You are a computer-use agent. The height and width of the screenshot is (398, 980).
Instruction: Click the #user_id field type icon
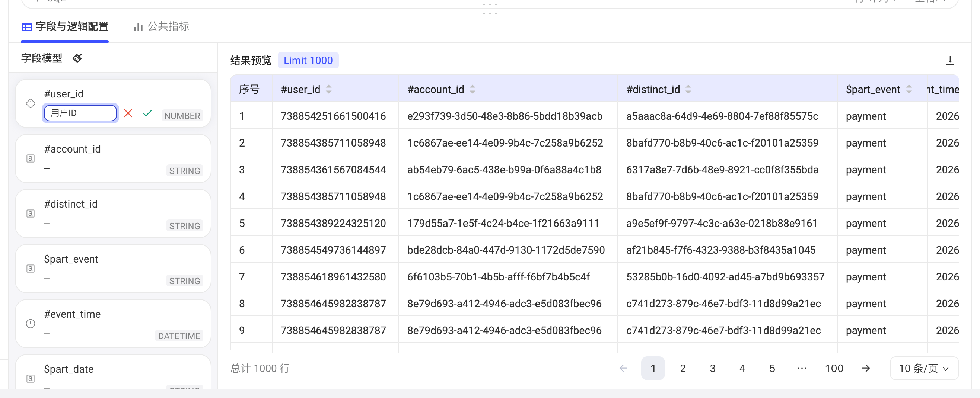31,103
